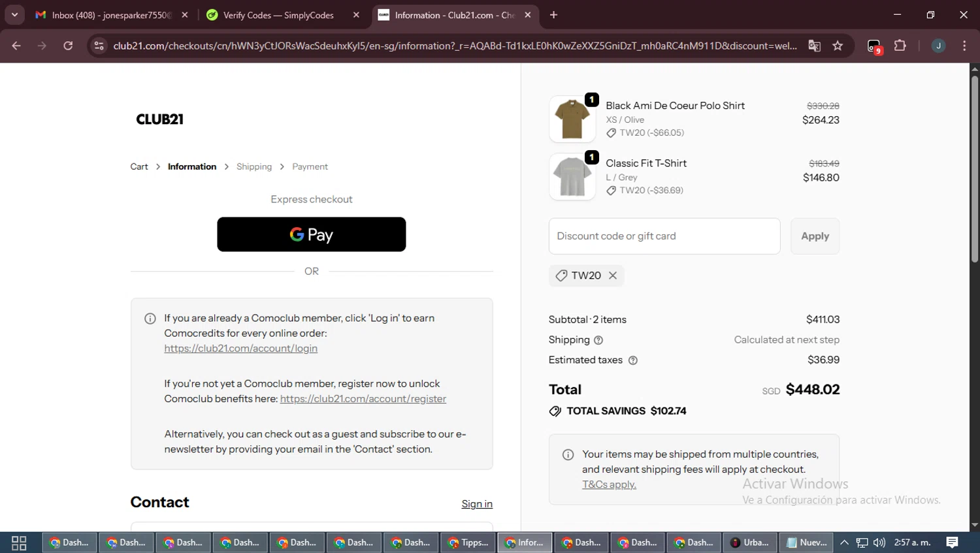Open the notification center icon

click(x=953, y=543)
